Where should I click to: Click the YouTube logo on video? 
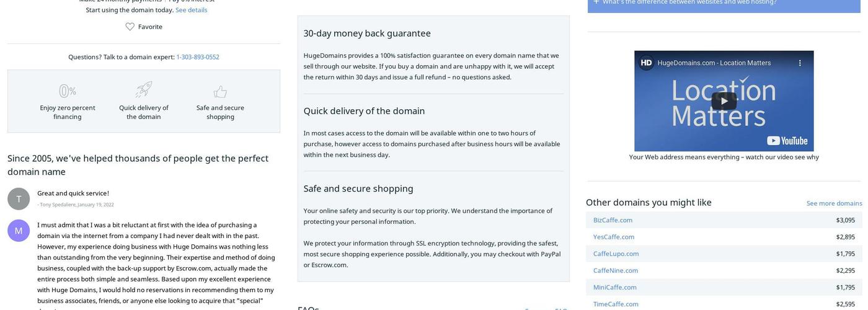click(787, 141)
